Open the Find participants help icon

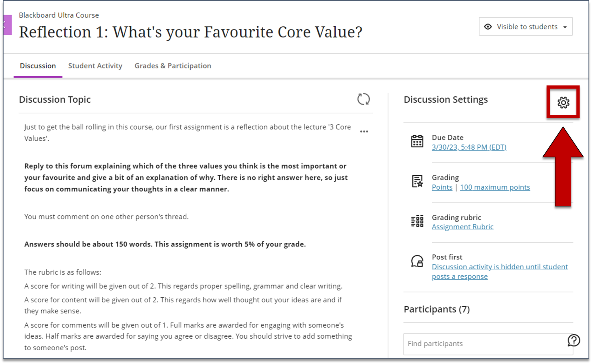(x=574, y=340)
